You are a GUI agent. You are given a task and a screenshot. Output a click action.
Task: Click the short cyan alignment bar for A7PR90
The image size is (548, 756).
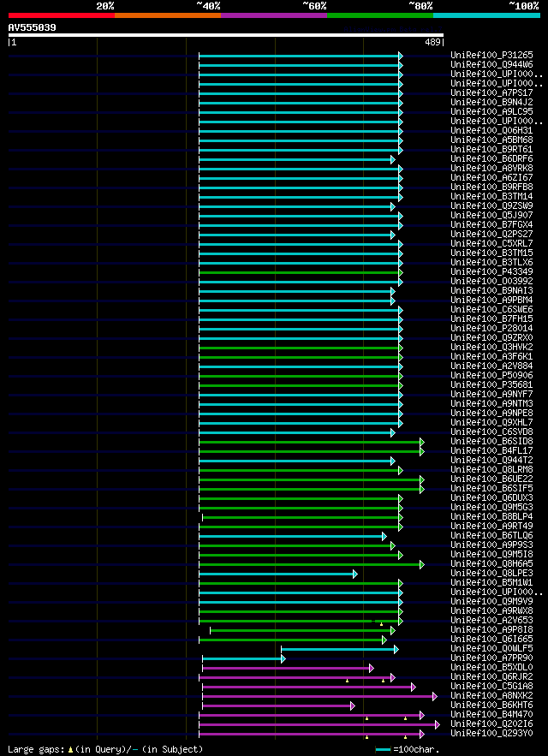click(244, 658)
